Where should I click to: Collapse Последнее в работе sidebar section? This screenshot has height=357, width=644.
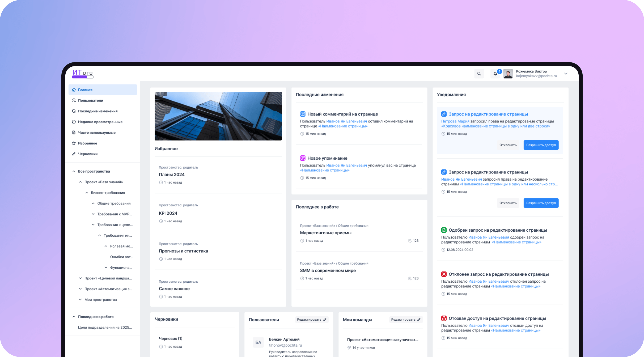pyautogui.click(x=74, y=317)
